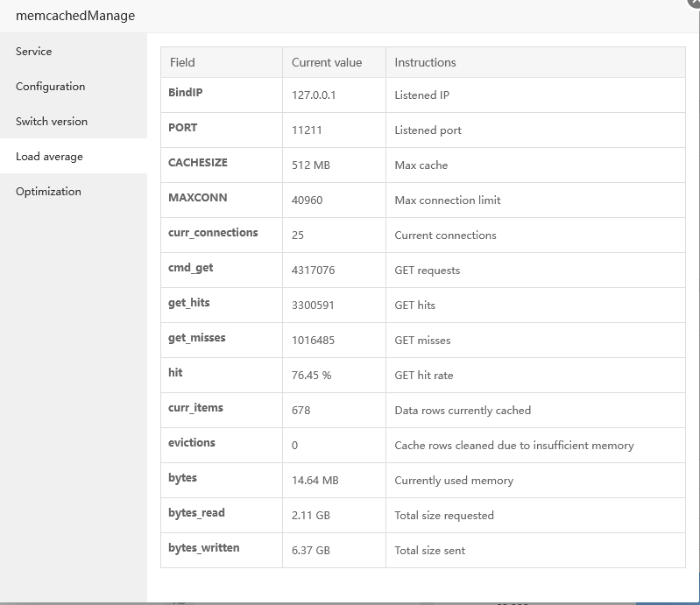
Task: Click the curr_connections field name
Action: (213, 233)
